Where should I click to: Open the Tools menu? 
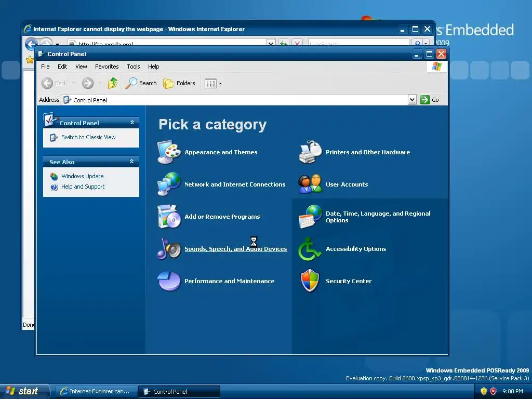click(x=134, y=66)
